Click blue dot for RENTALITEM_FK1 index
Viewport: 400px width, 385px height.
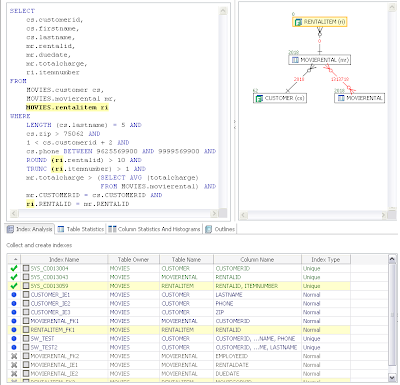click(x=14, y=330)
